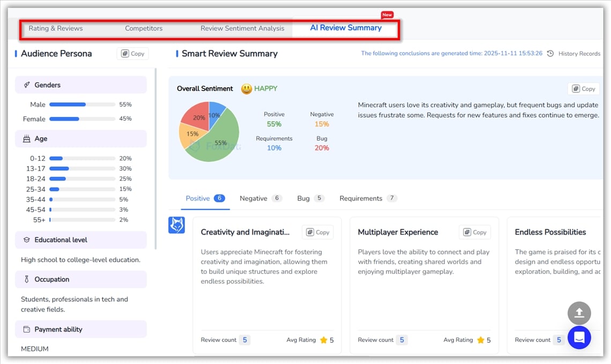Open the chat support bubble
This screenshot has height=364, width=611.
(579, 338)
